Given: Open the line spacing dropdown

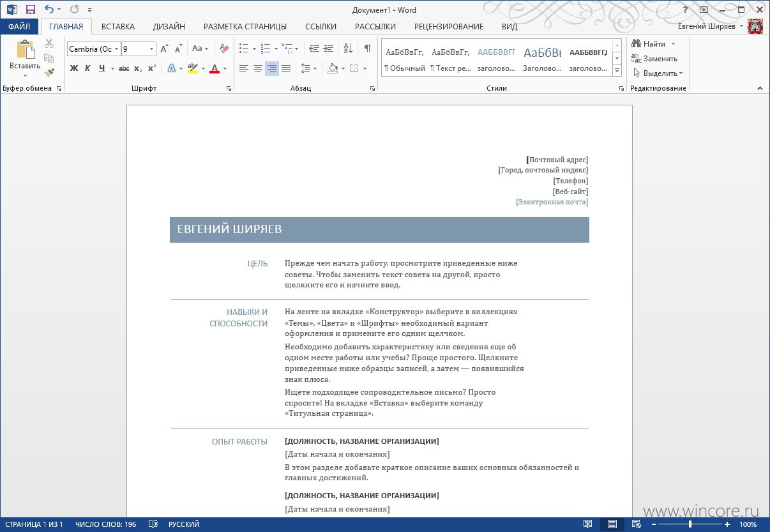Looking at the screenshot, I should [308, 68].
